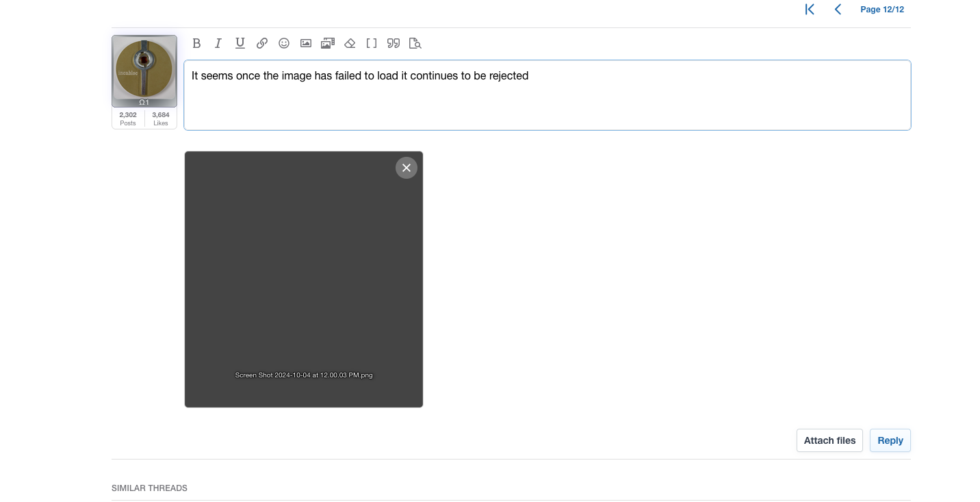Open the Page 12/12 page selector
Viewport: 980px width, 502px height.
tap(881, 10)
